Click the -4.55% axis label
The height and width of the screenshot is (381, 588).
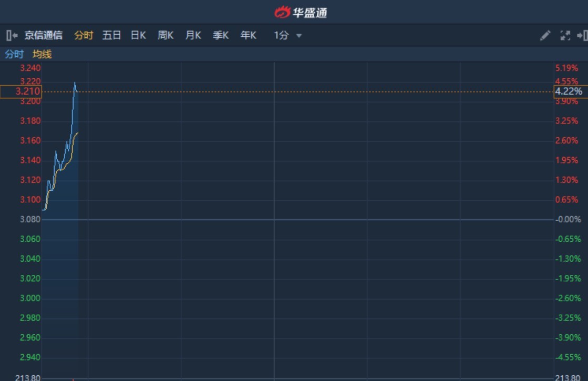(568, 357)
